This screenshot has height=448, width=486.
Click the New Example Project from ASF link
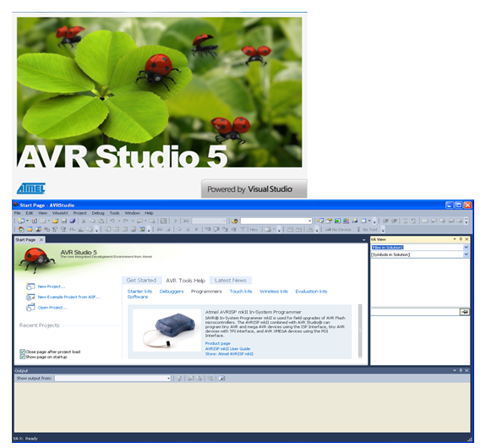pos(68,297)
